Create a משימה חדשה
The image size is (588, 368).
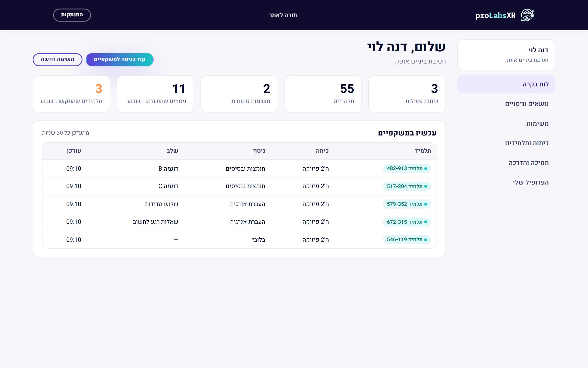(57, 59)
